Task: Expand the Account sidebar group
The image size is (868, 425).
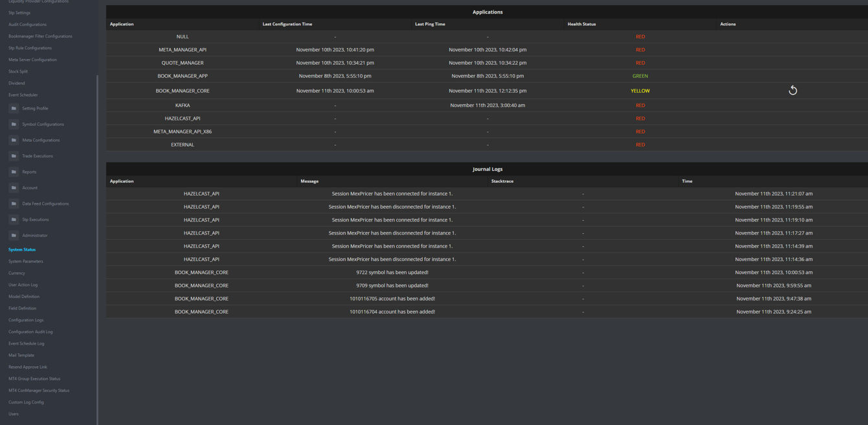Action: point(29,188)
